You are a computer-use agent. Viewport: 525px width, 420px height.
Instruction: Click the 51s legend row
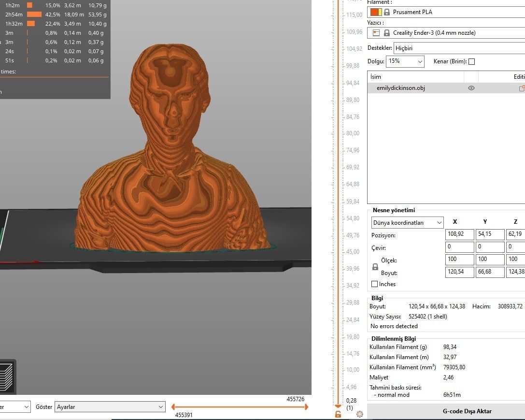point(55,60)
